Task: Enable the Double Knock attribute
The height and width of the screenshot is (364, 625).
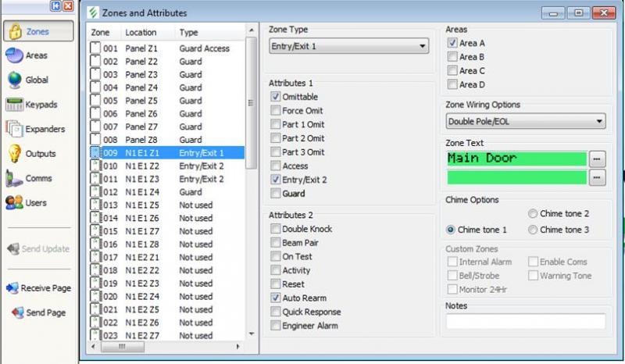Action: (276, 229)
